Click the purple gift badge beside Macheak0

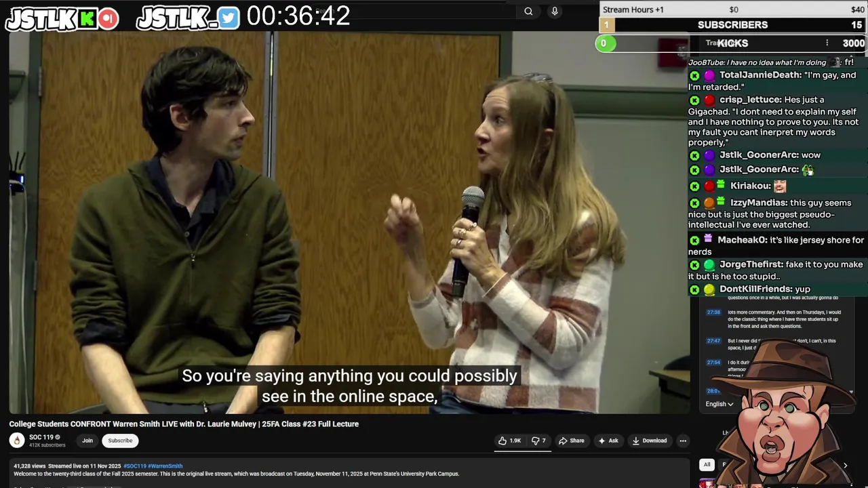tap(708, 239)
